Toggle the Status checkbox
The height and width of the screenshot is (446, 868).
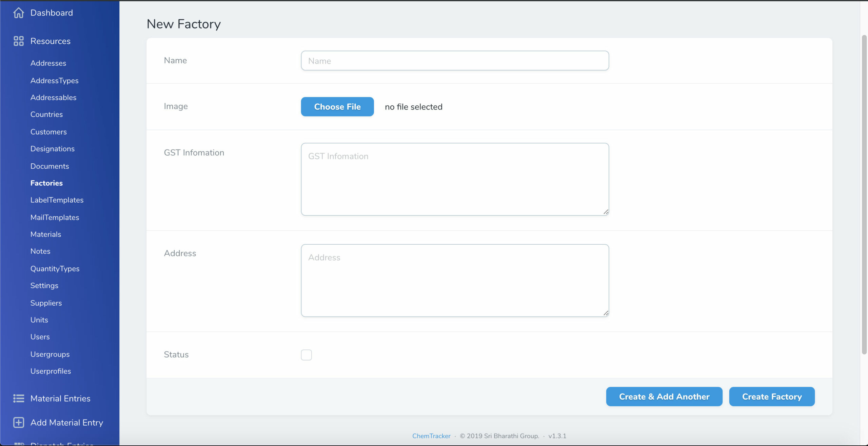[306, 355]
